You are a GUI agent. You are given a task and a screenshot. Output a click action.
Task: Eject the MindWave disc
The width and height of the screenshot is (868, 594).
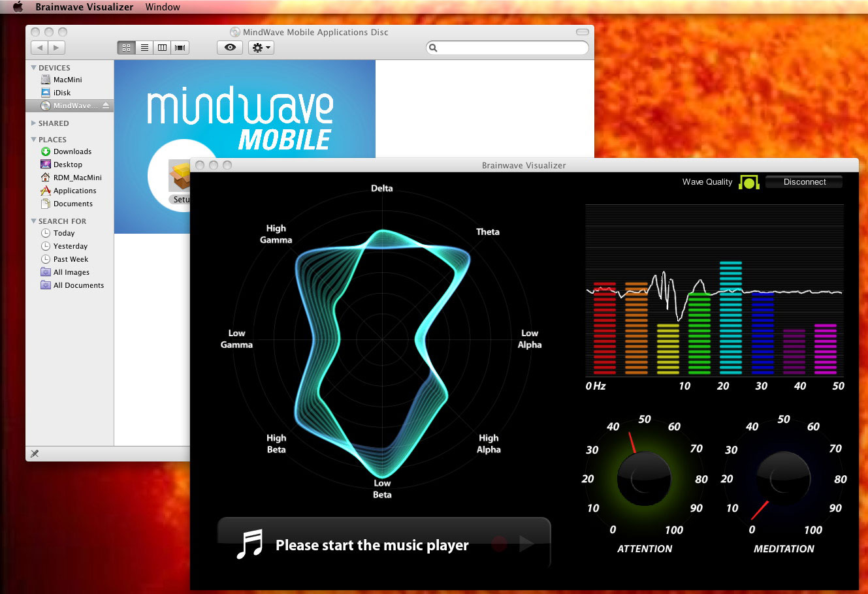[106, 106]
